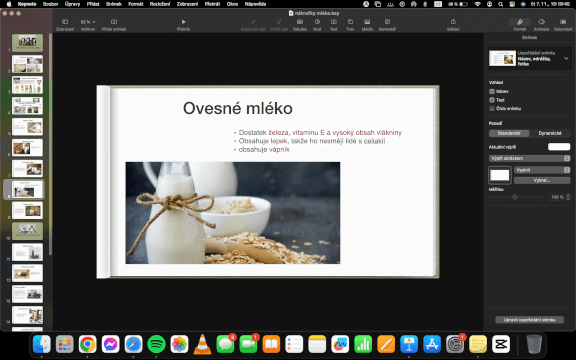Open the Formát menu in menu bar
576x360 pixels.
point(136,4)
